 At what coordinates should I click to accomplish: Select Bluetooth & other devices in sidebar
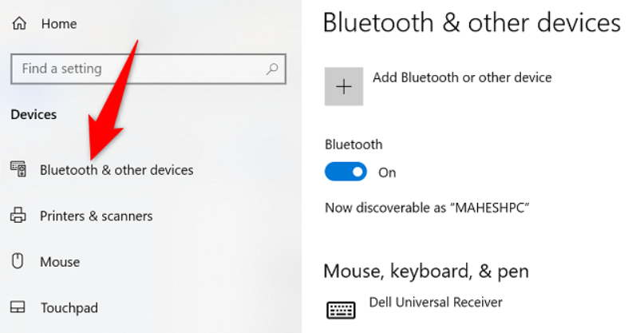(x=117, y=169)
